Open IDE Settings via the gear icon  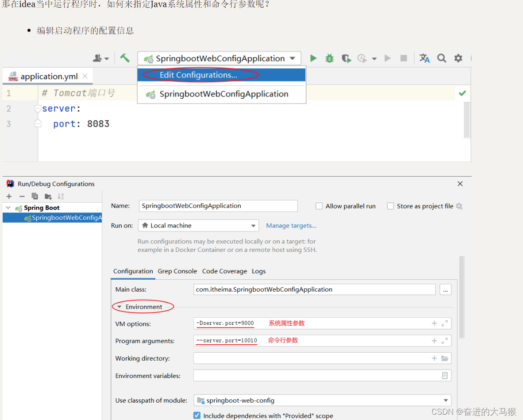[458, 58]
